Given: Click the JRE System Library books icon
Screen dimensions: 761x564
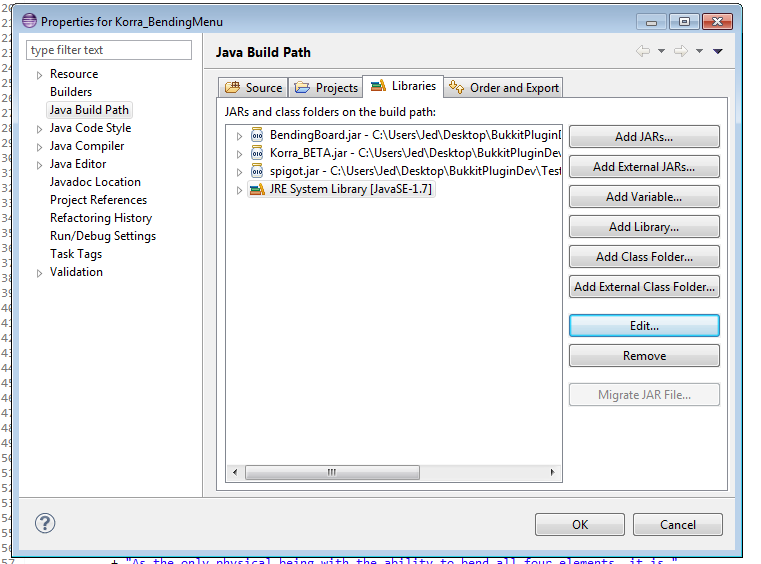Looking at the screenshot, I should (257, 189).
